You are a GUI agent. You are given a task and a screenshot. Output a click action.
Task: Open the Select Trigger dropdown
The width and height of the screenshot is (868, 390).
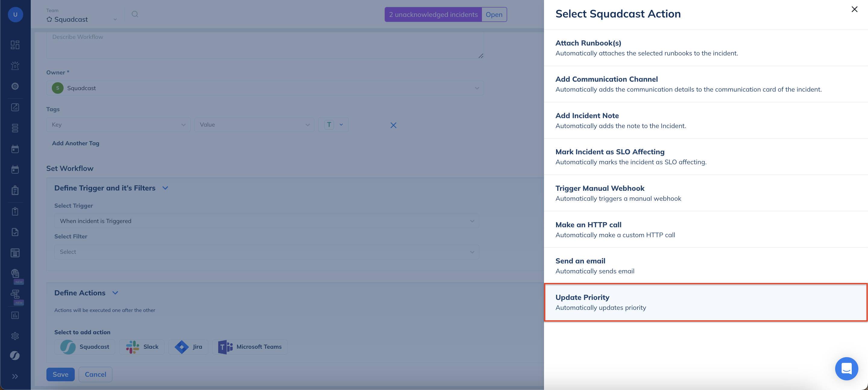[266, 221]
